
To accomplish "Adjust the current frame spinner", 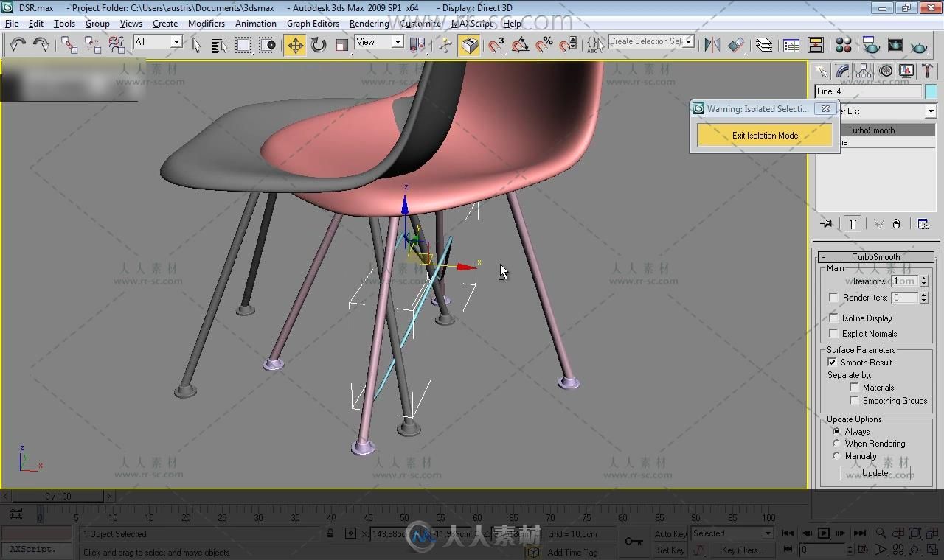I will 850,550.
